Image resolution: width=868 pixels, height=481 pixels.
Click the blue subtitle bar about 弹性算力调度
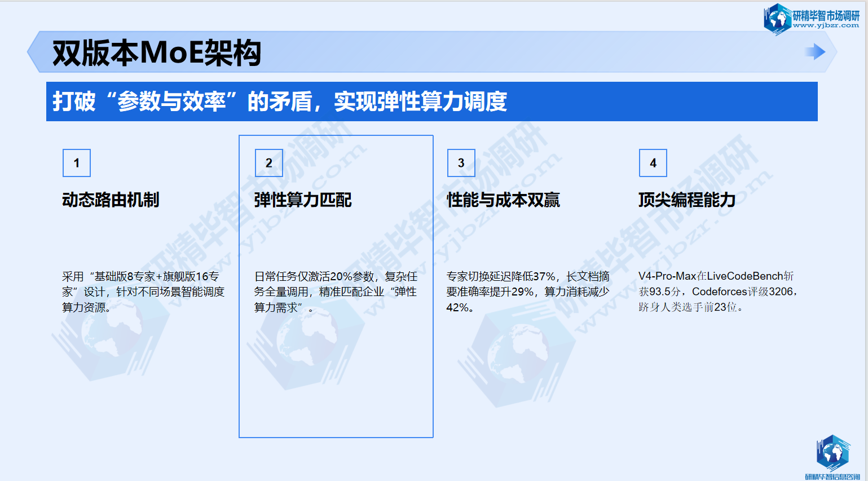tap(432, 102)
